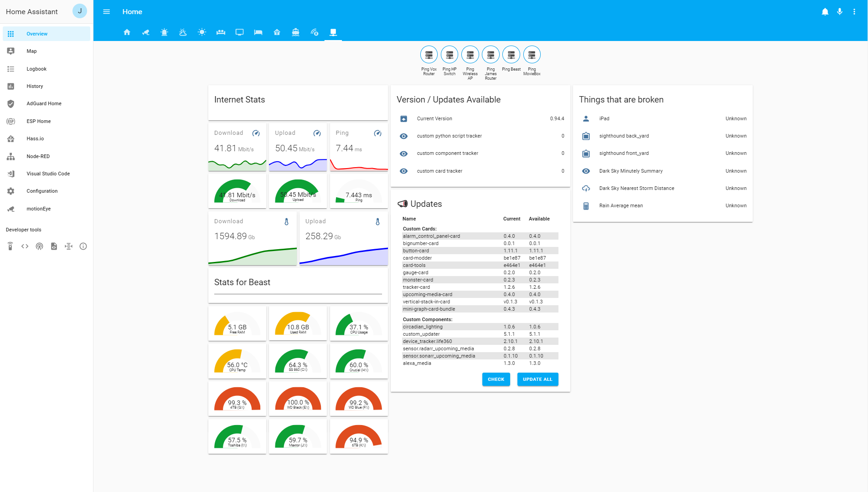Viewport: 868px width, 492px height.
Task: Open the Download speed graph card
Action: pyautogui.click(x=237, y=148)
